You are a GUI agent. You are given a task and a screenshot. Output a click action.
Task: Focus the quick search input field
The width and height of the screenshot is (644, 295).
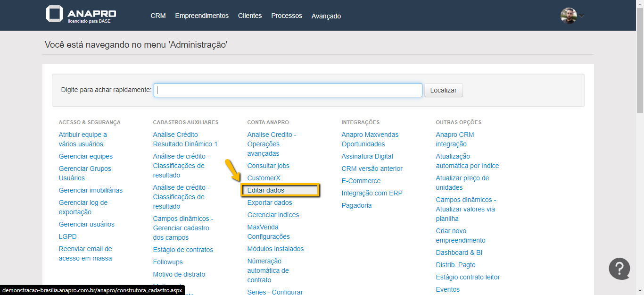point(288,90)
